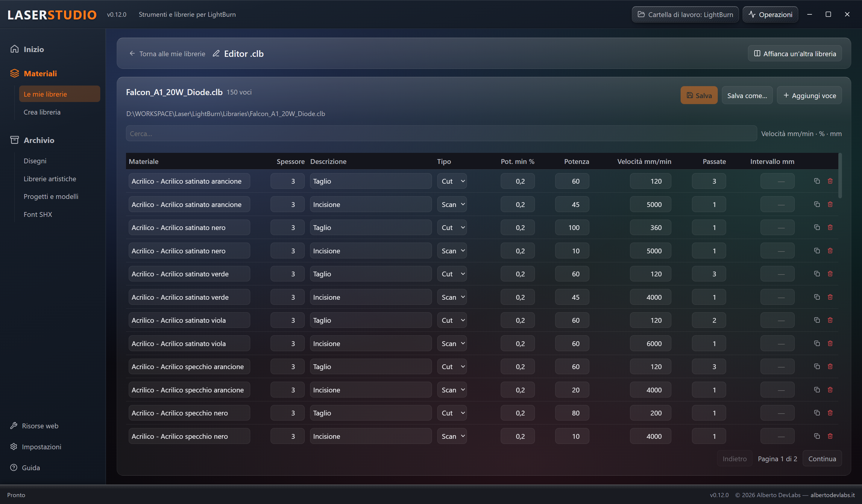Duplicate the Acrilico specchio arancione Taglio row
Viewport: 862px width, 504px height.
(x=817, y=366)
